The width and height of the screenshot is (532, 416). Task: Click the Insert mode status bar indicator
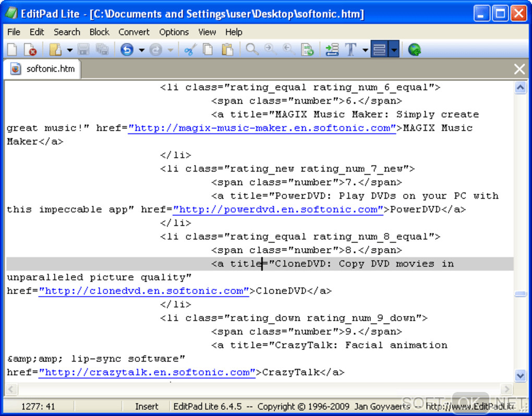(147, 406)
